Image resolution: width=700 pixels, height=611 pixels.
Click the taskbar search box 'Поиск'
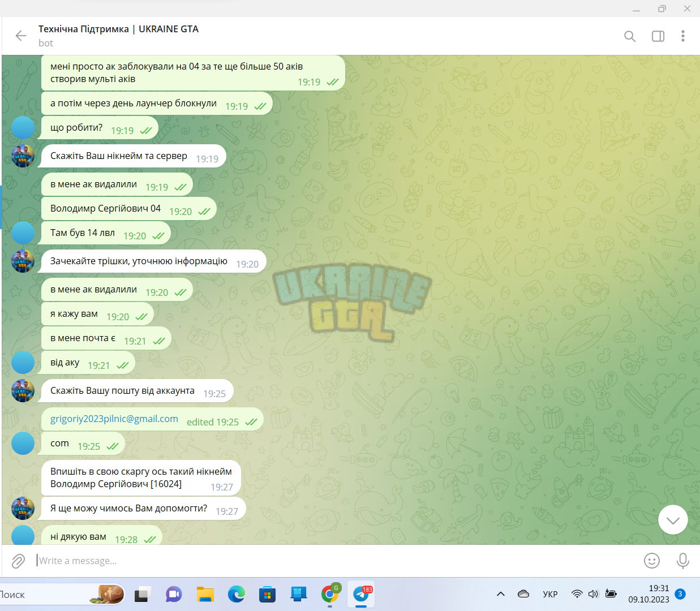point(62,595)
